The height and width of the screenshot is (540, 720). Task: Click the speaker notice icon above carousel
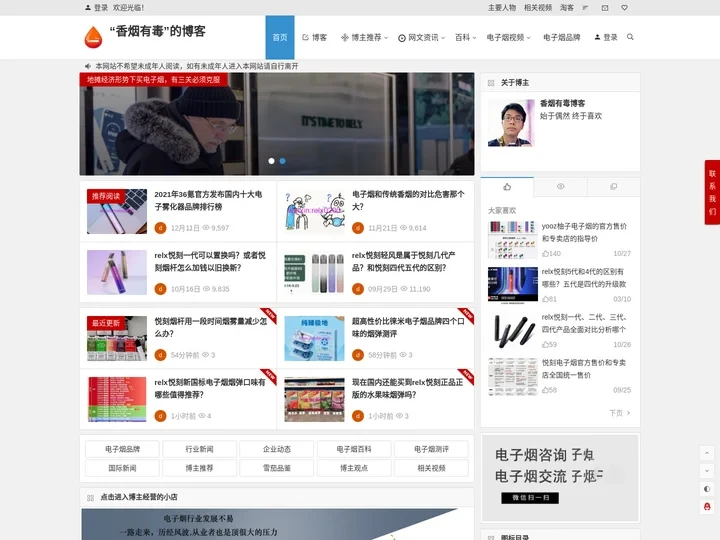pos(88,66)
